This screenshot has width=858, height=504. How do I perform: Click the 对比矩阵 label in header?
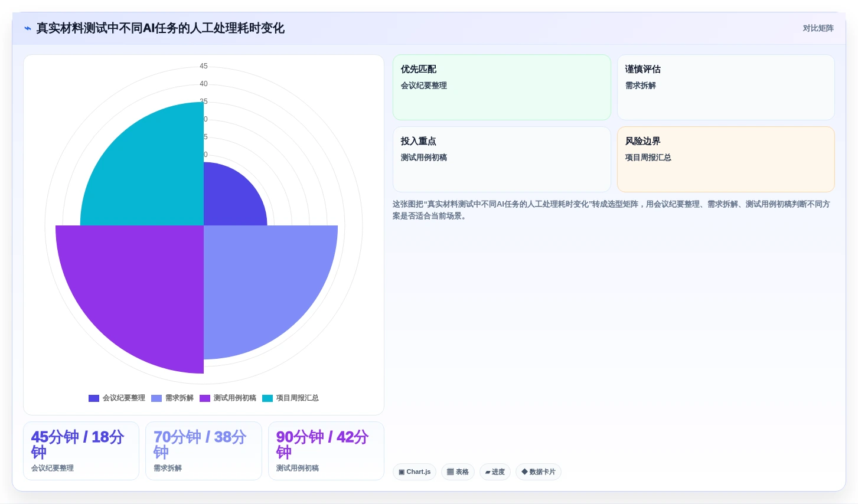click(x=818, y=28)
